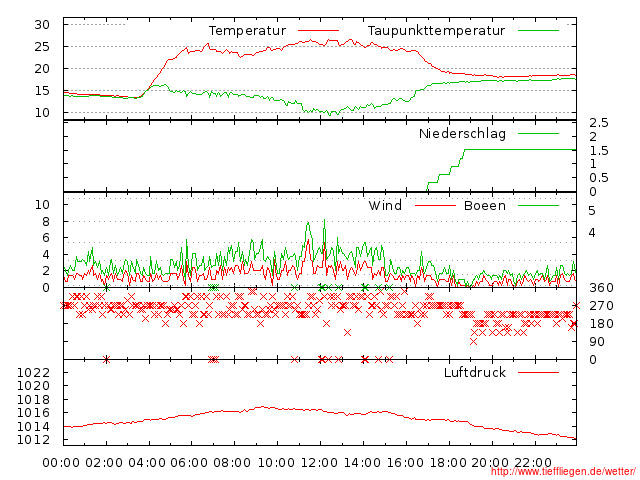Click the 14:00 time axis label
Image resolution: width=640 pixels, height=480 pixels.
(362, 462)
